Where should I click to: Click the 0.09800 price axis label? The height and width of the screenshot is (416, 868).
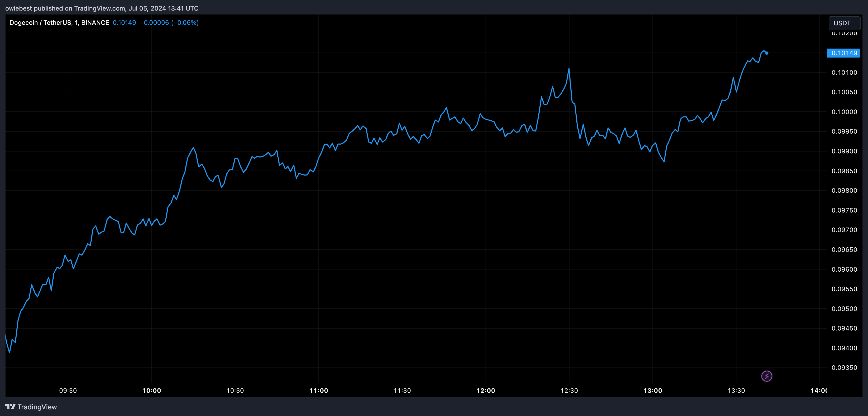(x=844, y=191)
